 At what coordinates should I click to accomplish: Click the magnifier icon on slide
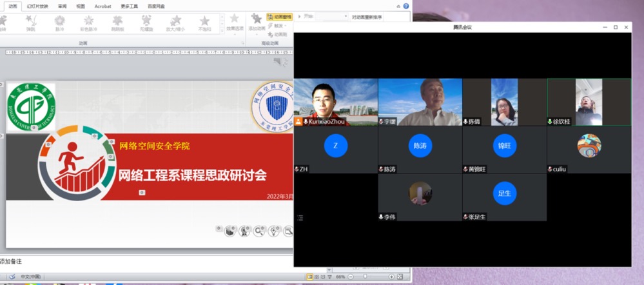coord(259,231)
